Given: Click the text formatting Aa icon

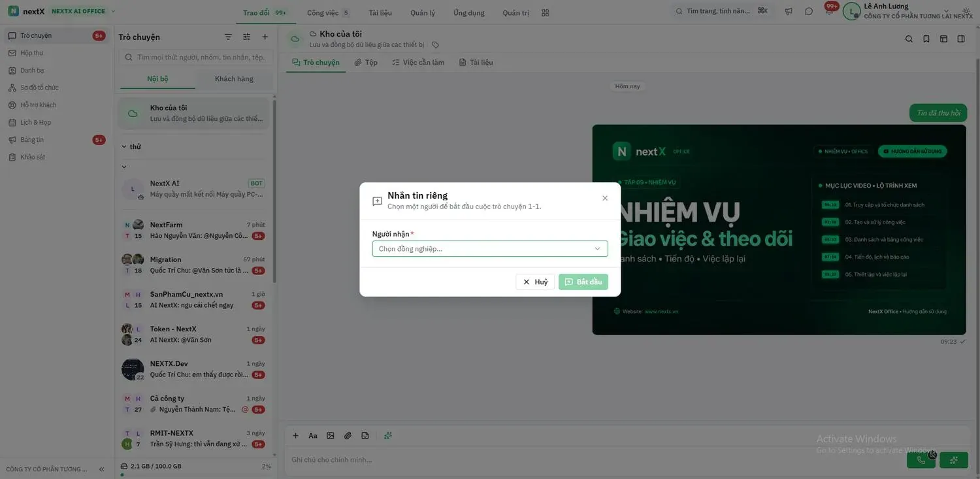Looking at the screenshot, I should [313, 436].
